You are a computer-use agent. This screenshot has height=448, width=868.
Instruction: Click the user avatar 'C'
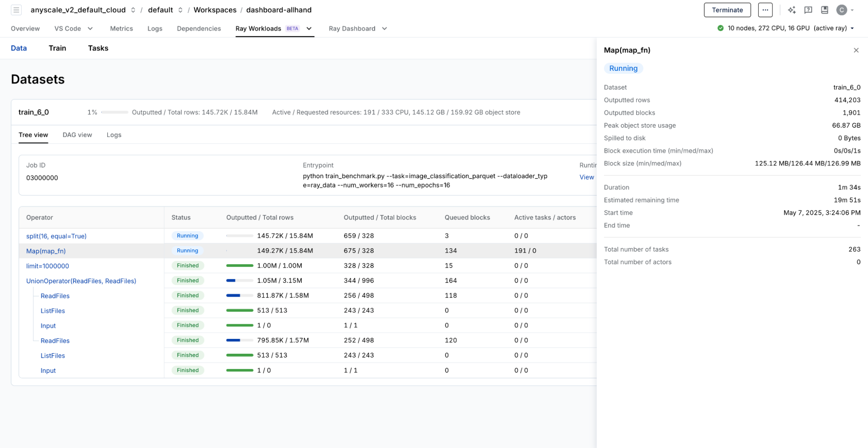tap(841, 10)
